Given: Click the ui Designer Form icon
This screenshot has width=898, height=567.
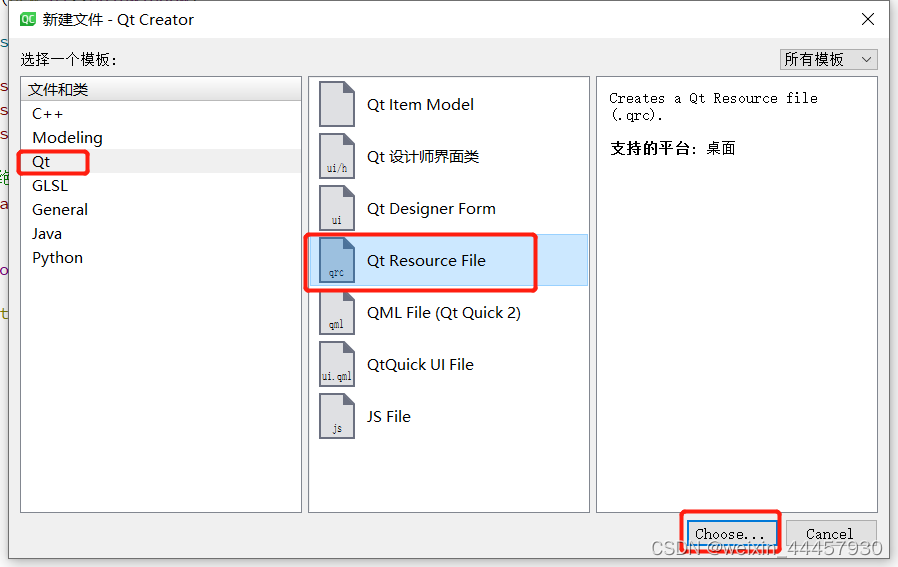Looking at the screenshot, I should (337, 208).
